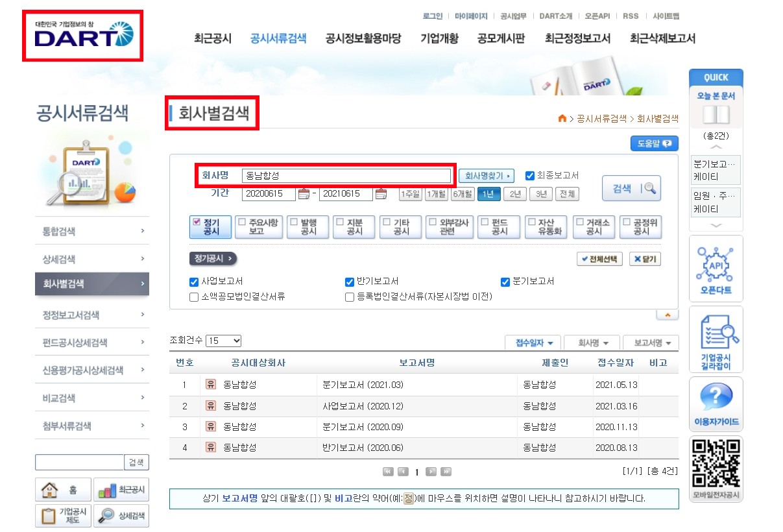Toggle the 발행공시 category checkbox

click(x=294, y=221)
